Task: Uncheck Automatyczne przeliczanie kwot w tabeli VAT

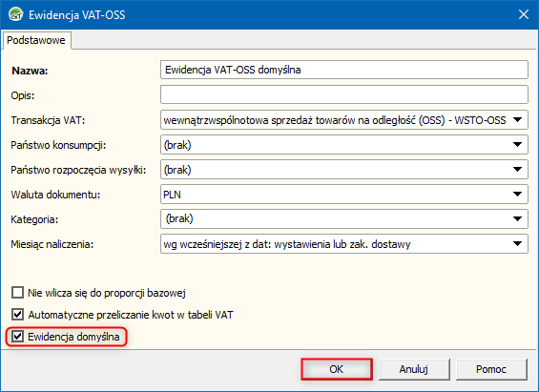Action: pyautogui.click(x=17, y=315)
